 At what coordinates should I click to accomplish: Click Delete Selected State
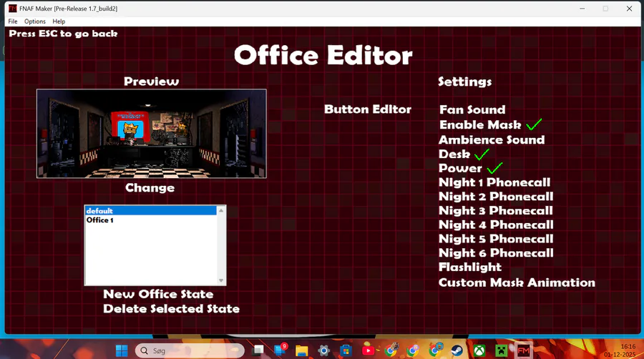point(171,308)
